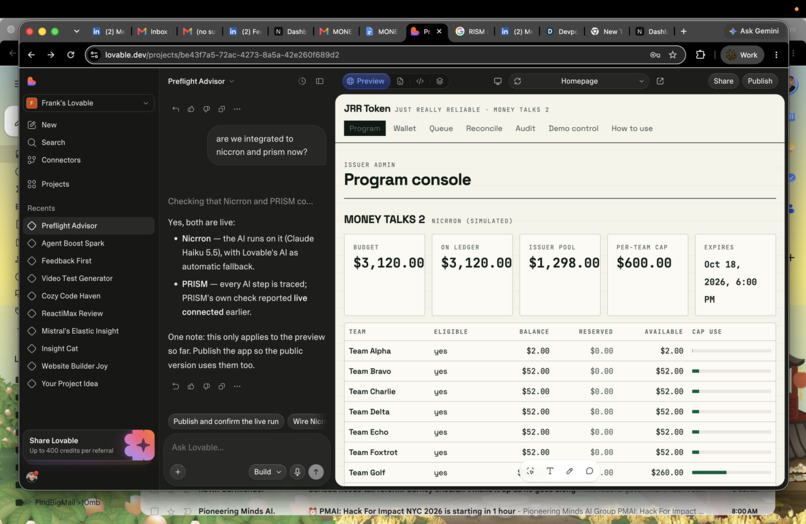
Task: Open the Reconcile tab
Action: pyautogui.click(x=484, y=129)
